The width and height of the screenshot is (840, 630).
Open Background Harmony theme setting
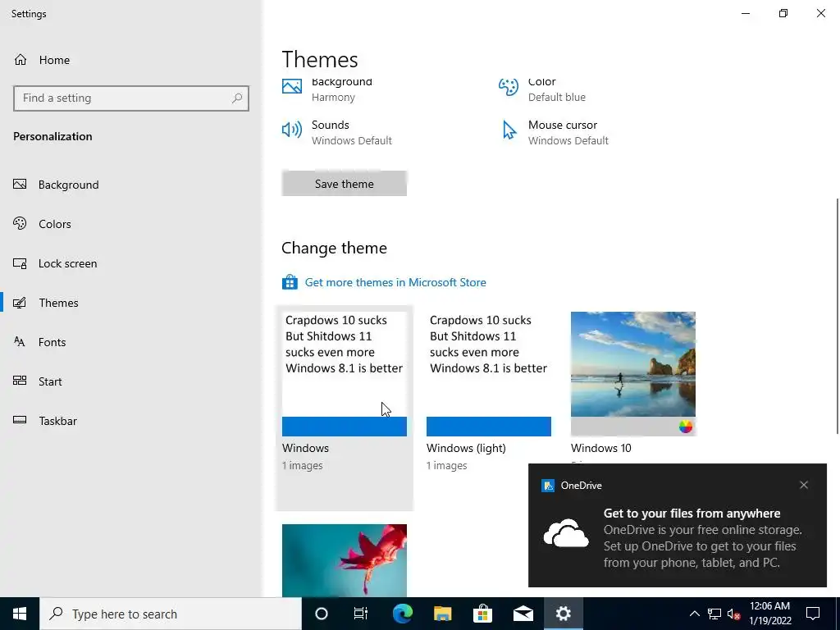[x=342, y=89]
